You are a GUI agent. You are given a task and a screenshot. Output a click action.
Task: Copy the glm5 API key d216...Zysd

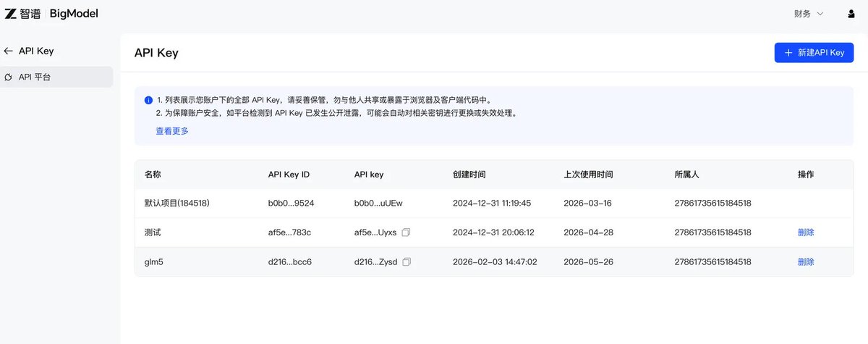click(407, 261)
